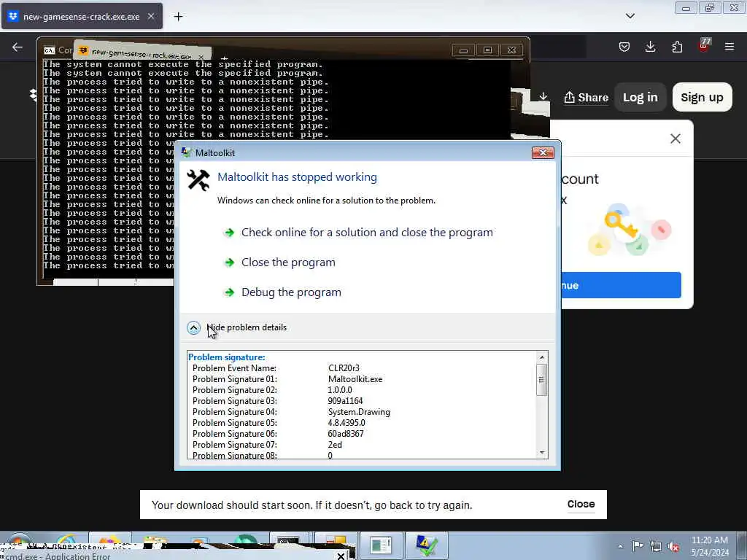Minimize the console window
This screenshot has height=560, width=747.
[x=463, y=50]
